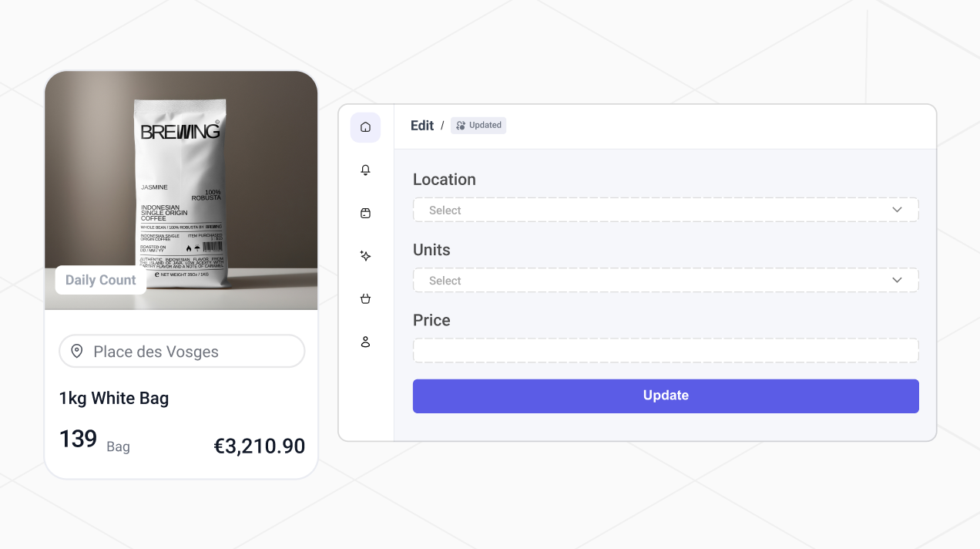This screenshot has width=980, height=549.
Task: Click the sparkle stars sidebar icon
Action: 365,256
